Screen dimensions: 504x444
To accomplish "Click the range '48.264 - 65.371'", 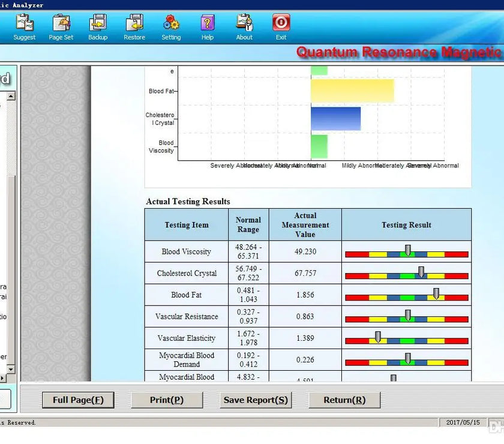I will tap(248, 251).
